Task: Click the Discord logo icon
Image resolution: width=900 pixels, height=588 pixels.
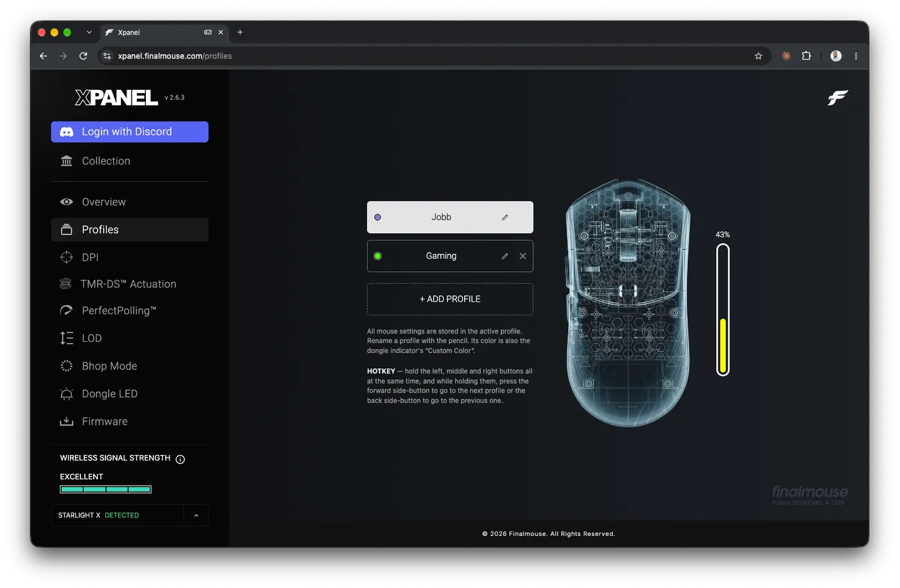Action: point(66,132)
